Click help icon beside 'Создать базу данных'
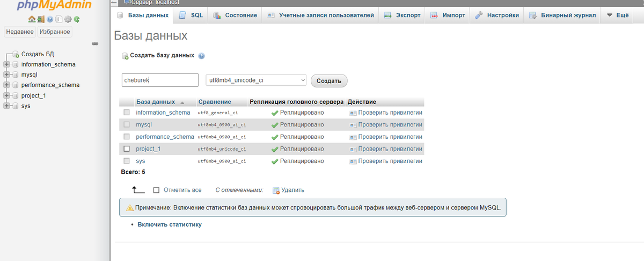644x261 pixels. (202, 56)
